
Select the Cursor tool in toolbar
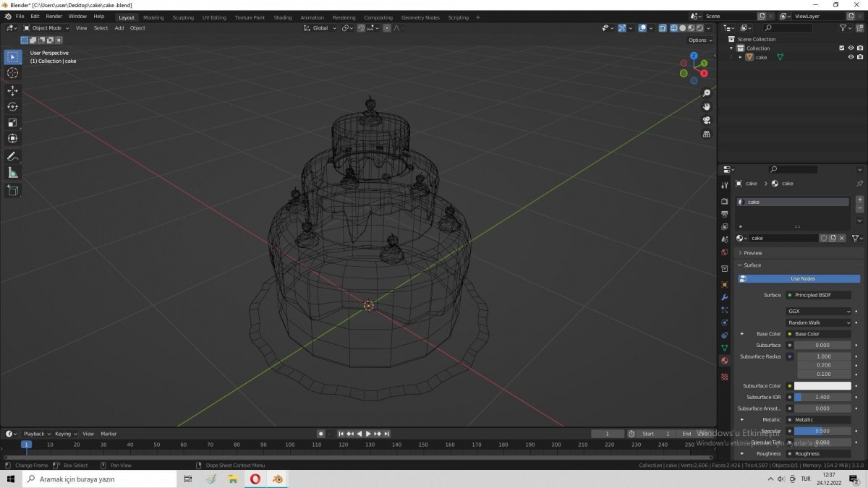(12, 73)
